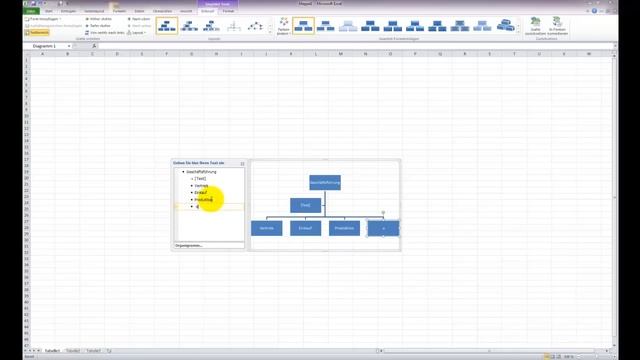Toggle the Textbereich pane button
The width and height of the screenshot is (640, 360).
tap(37, 33)
